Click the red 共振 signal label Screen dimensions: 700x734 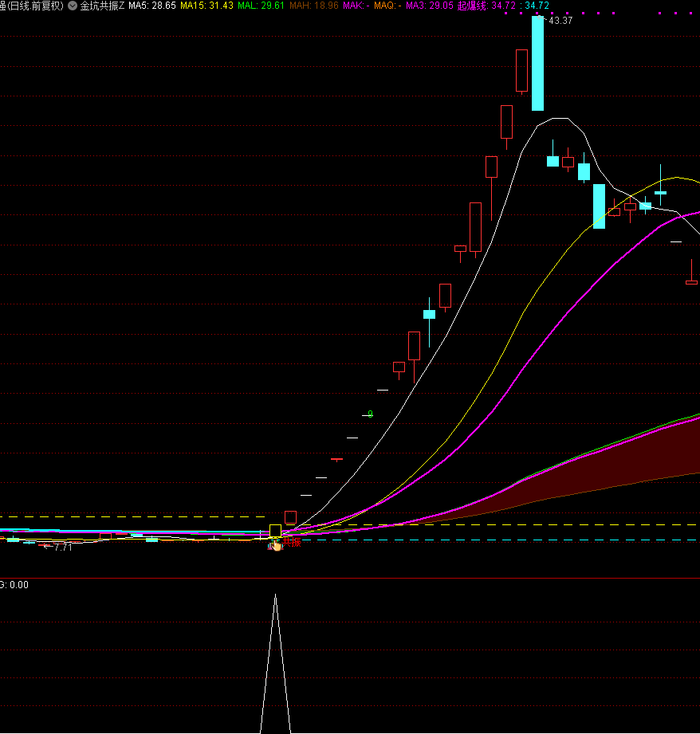(292, 542)
